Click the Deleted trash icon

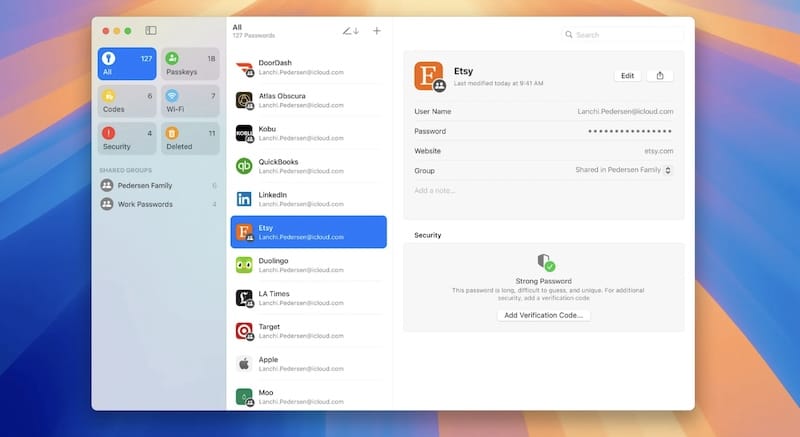(x=172, y=133)
